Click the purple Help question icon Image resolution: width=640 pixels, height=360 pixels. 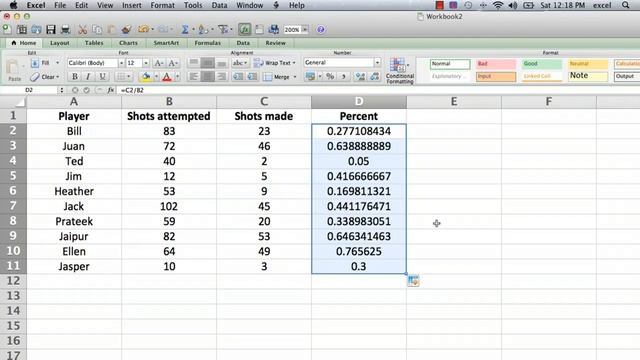tap(321, 29)
